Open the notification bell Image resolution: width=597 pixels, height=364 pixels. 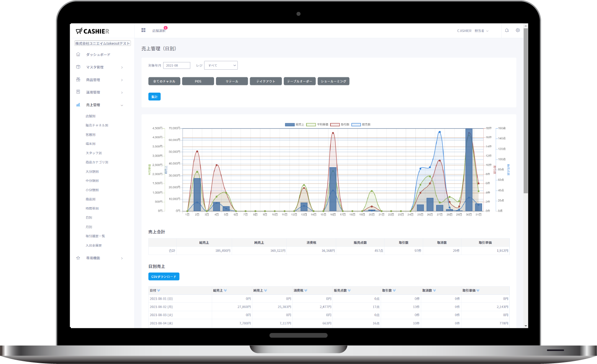tap(507, 30)
